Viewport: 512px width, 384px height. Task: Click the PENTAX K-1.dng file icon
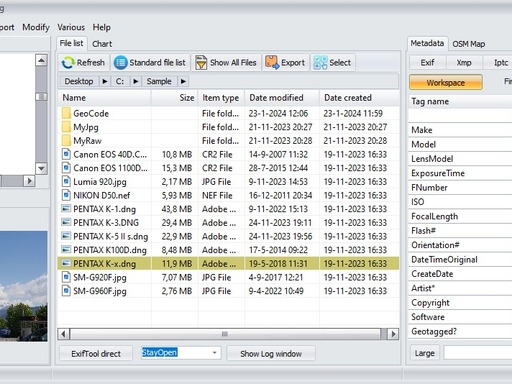[66, 209]
